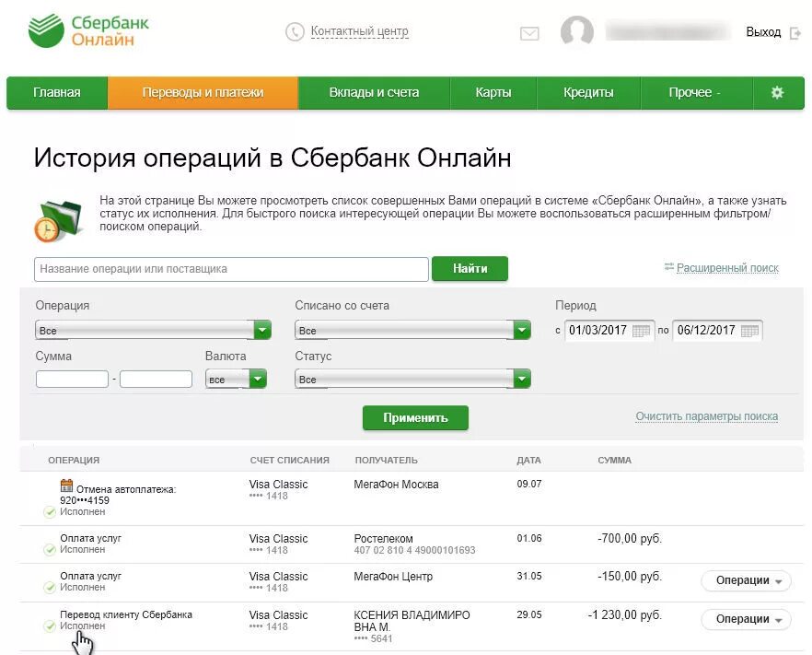This screenshot has width=812, height=655.
Task: Click status checkmark in Перевод клиенту Сбербанка row
Action: (x=50, y=626)
